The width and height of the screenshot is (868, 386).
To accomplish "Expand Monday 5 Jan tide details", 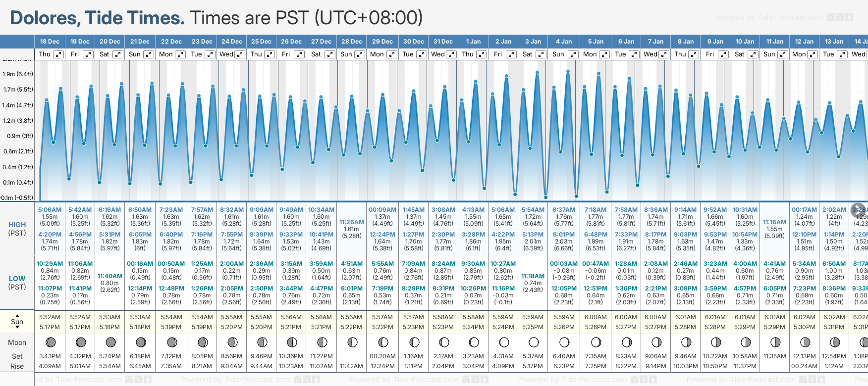I will [604, 54].
